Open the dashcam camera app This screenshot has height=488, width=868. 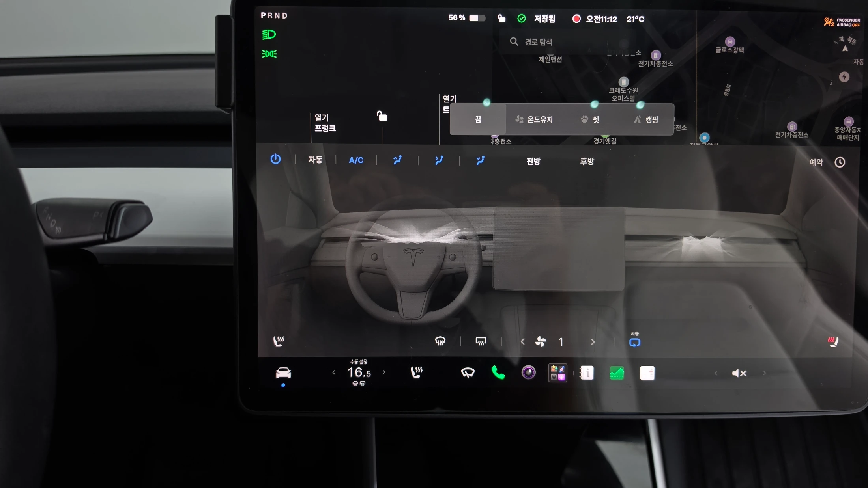coord(528,373)
